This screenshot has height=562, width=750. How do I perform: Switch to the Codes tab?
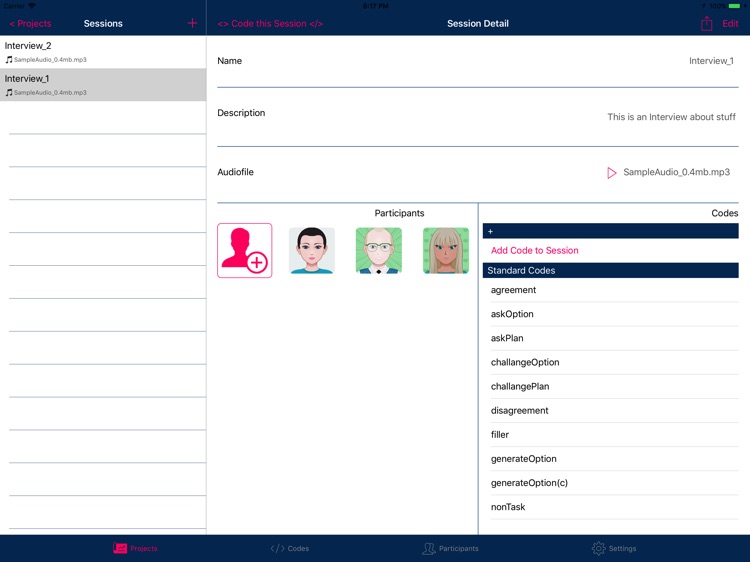coord(290,548)
